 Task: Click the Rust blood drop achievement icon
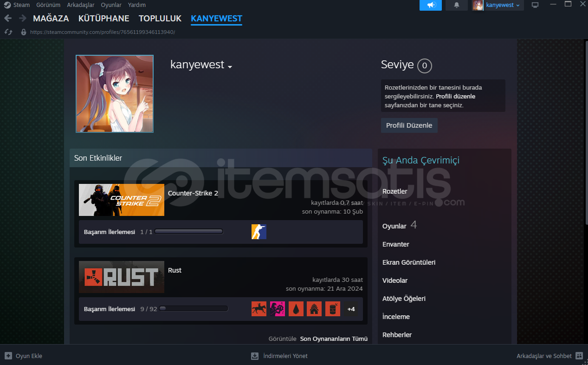(296, 309)
